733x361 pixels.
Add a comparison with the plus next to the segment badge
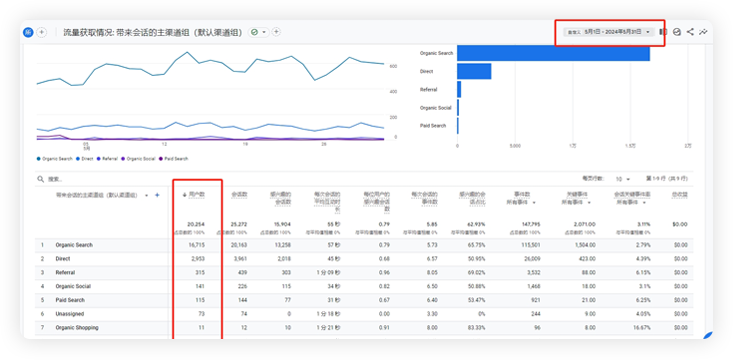42,32
